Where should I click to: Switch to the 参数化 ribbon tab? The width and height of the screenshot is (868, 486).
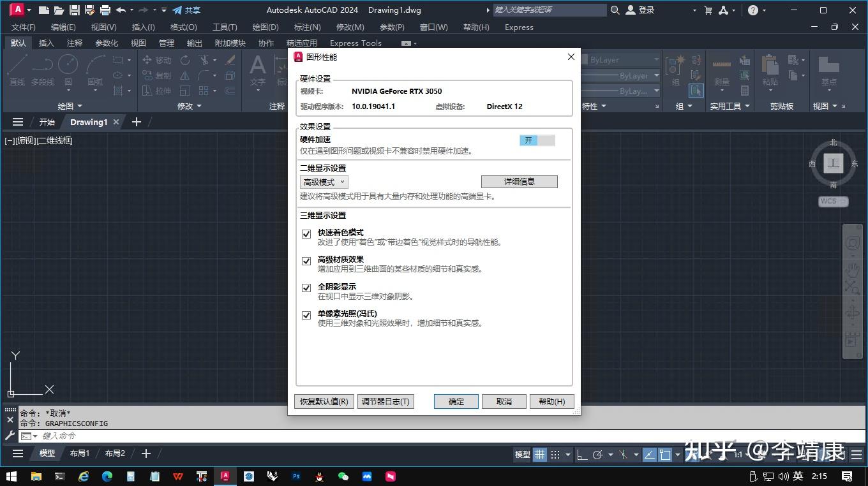pyautogui.click(x=107, y=43)
